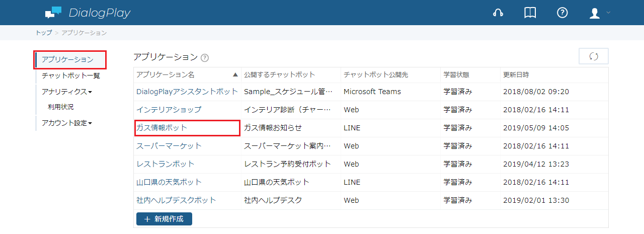Click the date 2019/05/09 14:05
Screen dimensions: 644x234
(536, 128)
